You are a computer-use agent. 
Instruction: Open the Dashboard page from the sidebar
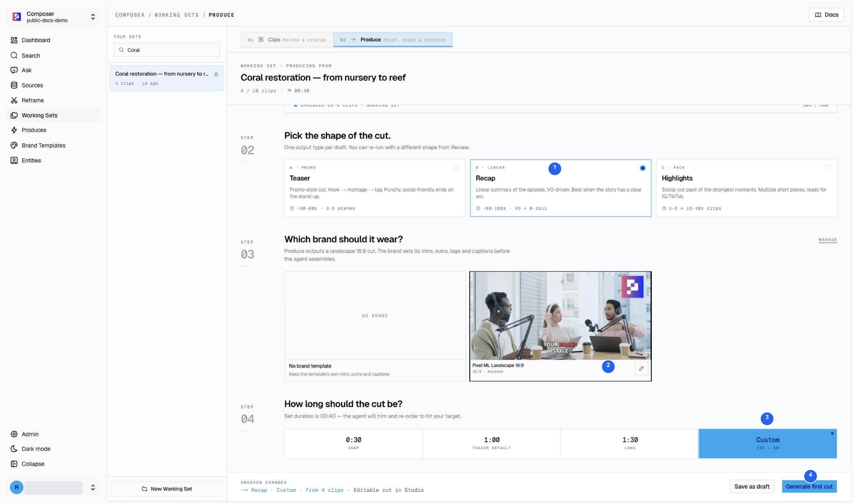(x=53, y=40)
